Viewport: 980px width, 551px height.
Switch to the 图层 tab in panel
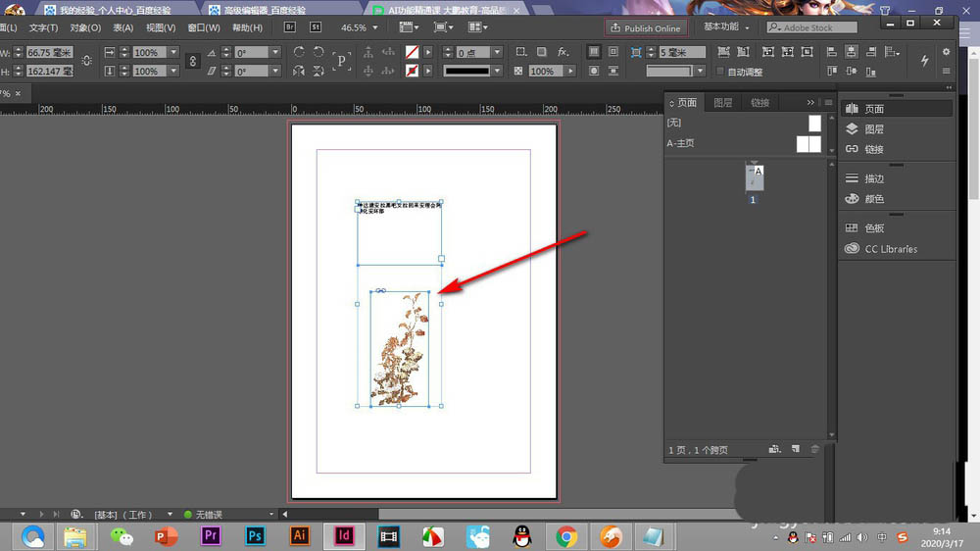pyautogui.click(x=722, y=103)
